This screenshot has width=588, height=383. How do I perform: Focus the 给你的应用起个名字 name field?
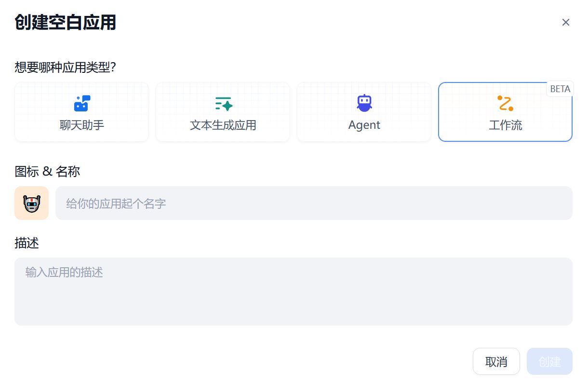pyautogui.click(x=313, y=203)
